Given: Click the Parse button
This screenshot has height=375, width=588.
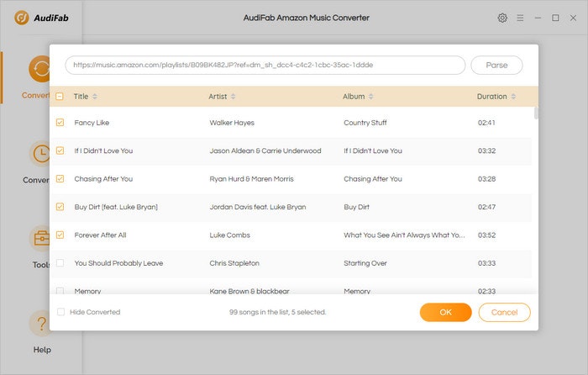Looking at the screenshot, I should tap(496, 66).
